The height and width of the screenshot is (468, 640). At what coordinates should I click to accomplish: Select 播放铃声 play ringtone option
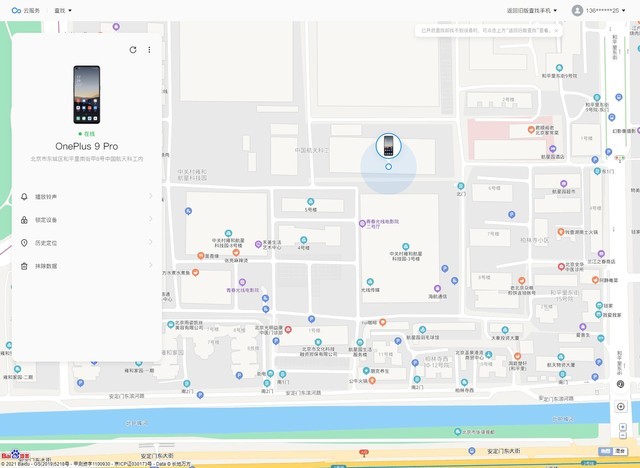coord(87,196)
